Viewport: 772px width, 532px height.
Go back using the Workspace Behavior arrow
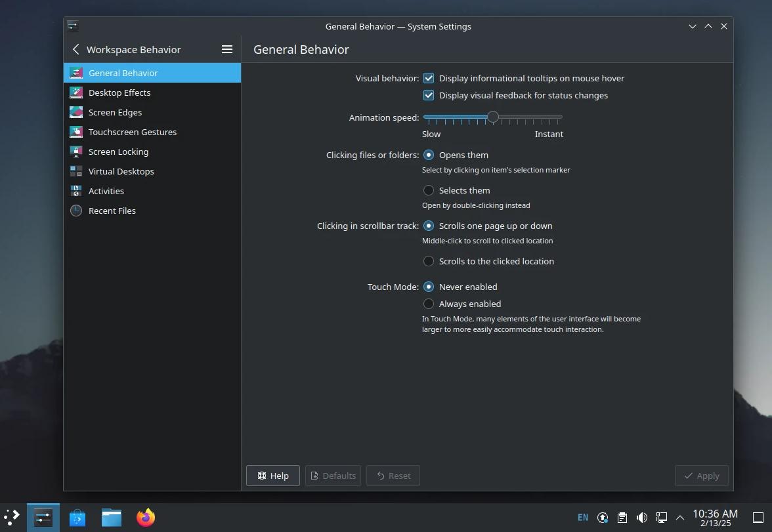point(75,49)
